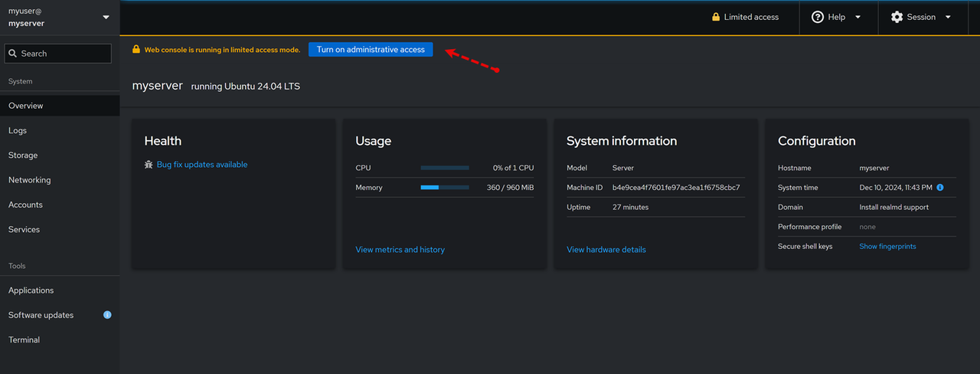Viewport: 980px width, 374px height.
Task: Click the Usage card heading
Action: click(373, 141)
